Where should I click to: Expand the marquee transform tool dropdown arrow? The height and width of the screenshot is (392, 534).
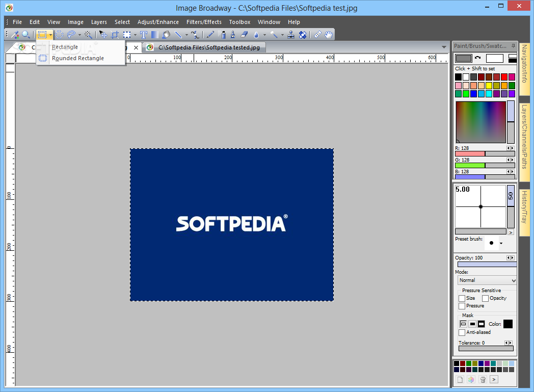point(135,35)
